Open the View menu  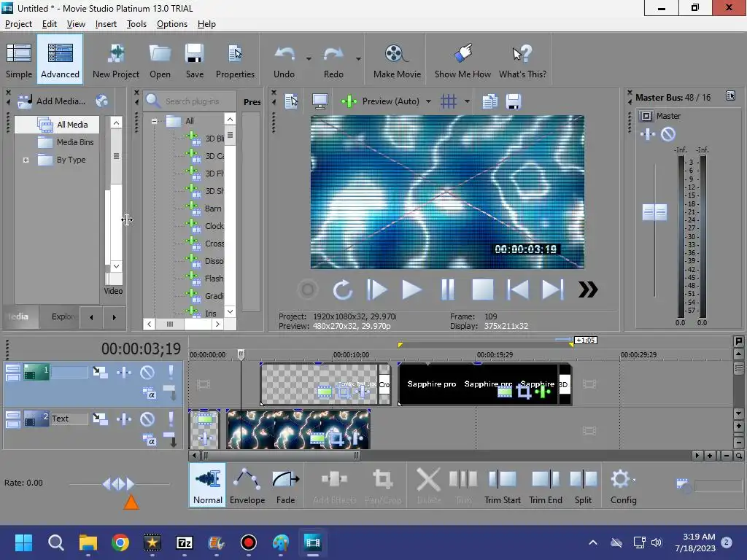pos(76,24)
